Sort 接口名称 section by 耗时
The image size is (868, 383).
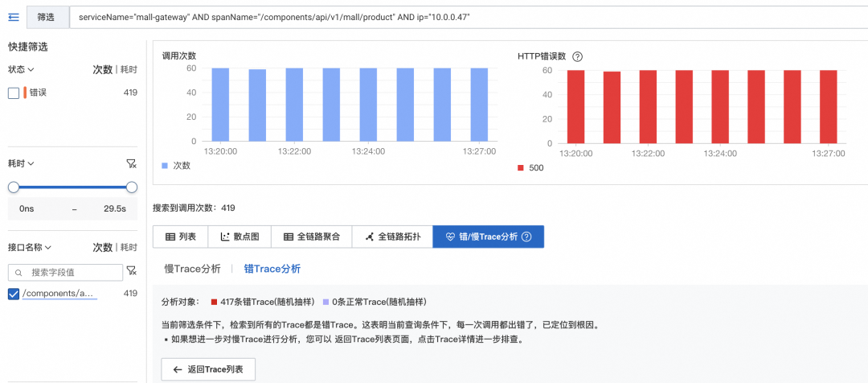tap(127, 247)
